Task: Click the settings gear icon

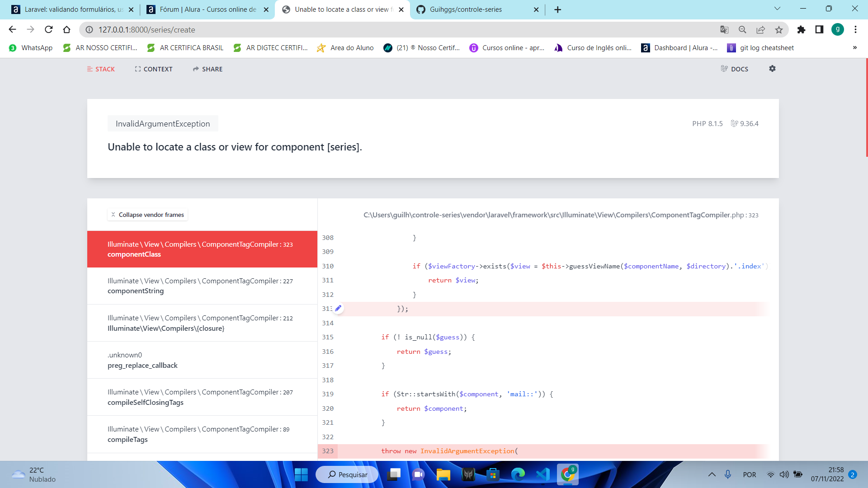Action: pos(773,69)
